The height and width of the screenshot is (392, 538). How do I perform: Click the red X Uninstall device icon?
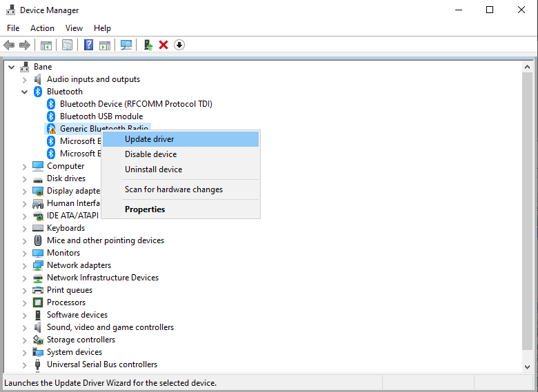coord(163,45)
